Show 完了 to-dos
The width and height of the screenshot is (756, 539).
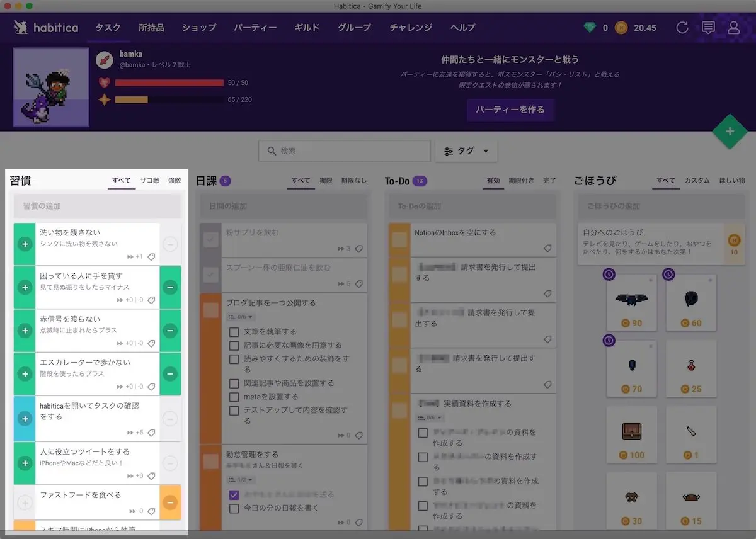(549, 181)
